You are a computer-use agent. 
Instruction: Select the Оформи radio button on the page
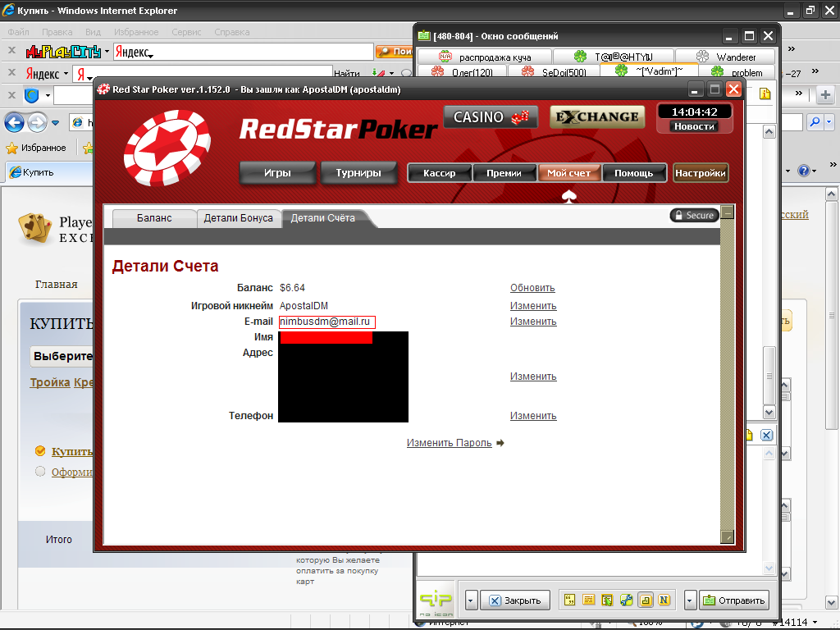click(40, 472)
